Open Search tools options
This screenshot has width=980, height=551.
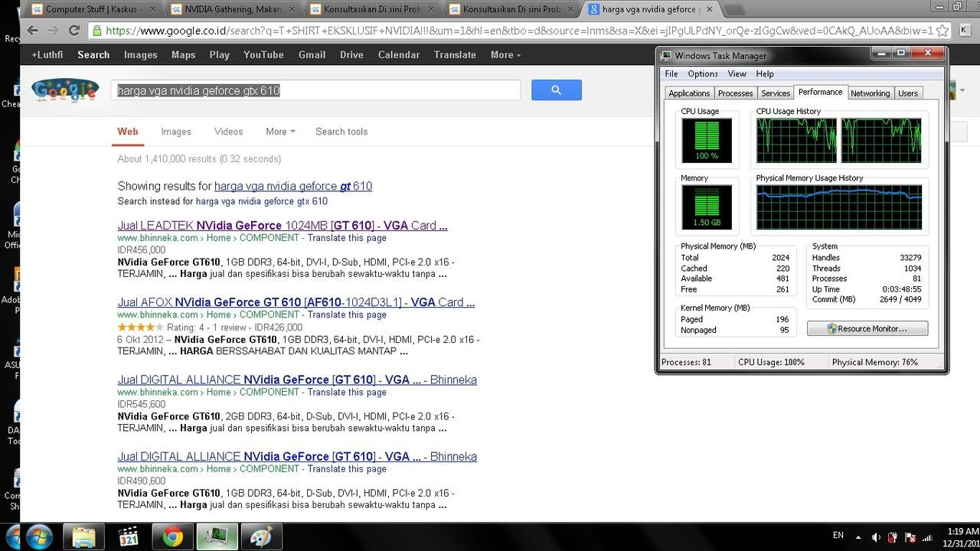click(341, 132)
